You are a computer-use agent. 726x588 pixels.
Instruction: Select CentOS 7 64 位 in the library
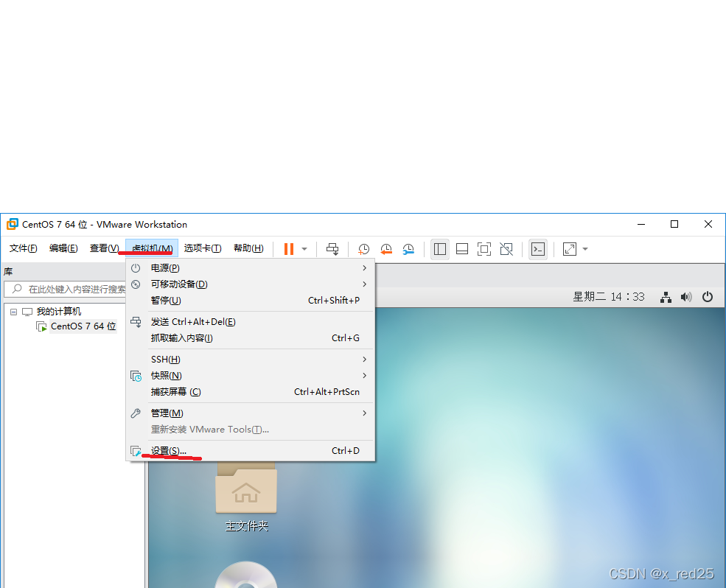[x=83, y=326]
